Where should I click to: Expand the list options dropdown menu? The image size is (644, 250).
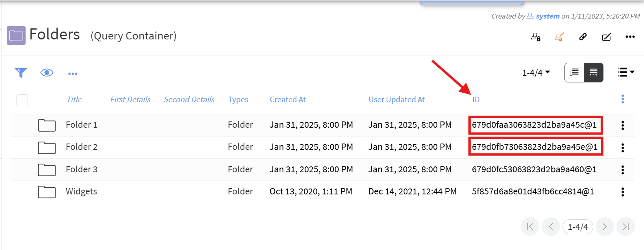(x=626, y=72)
